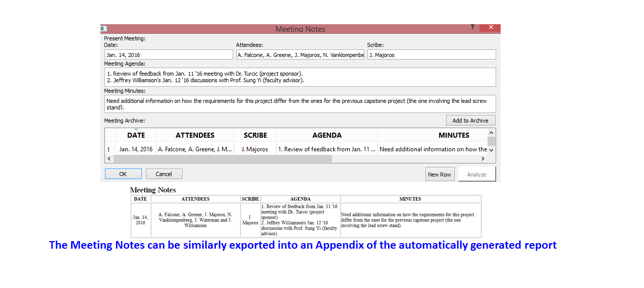
Task: Click the Add to Archive button
Action: (x=470, y=121)
